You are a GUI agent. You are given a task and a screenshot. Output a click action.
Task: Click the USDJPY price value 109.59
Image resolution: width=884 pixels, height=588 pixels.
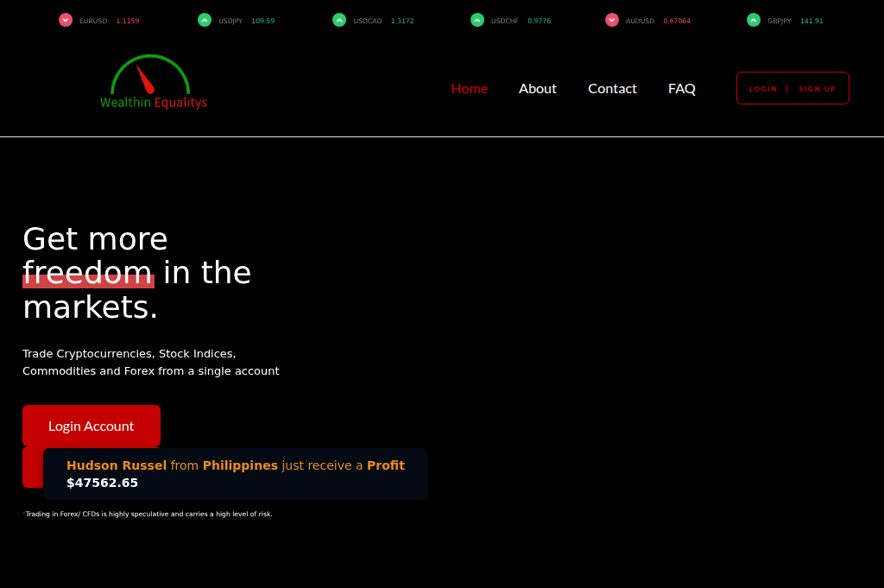(x=262, y=21)
